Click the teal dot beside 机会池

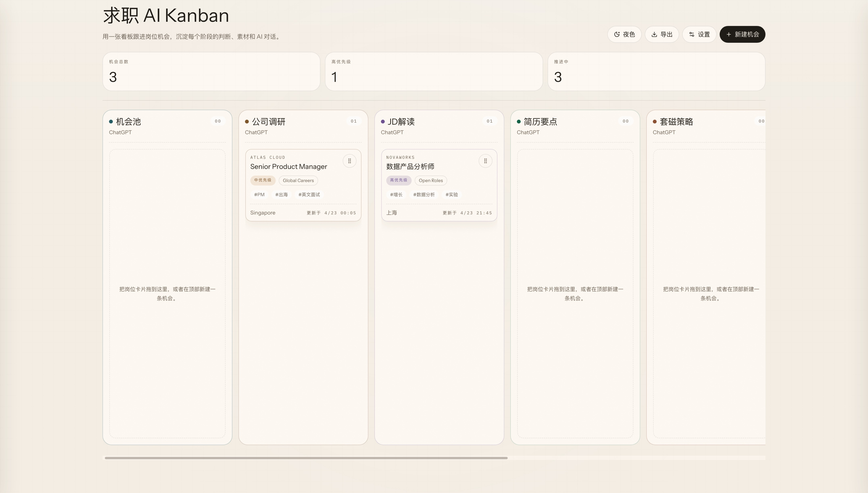[111, 122]
